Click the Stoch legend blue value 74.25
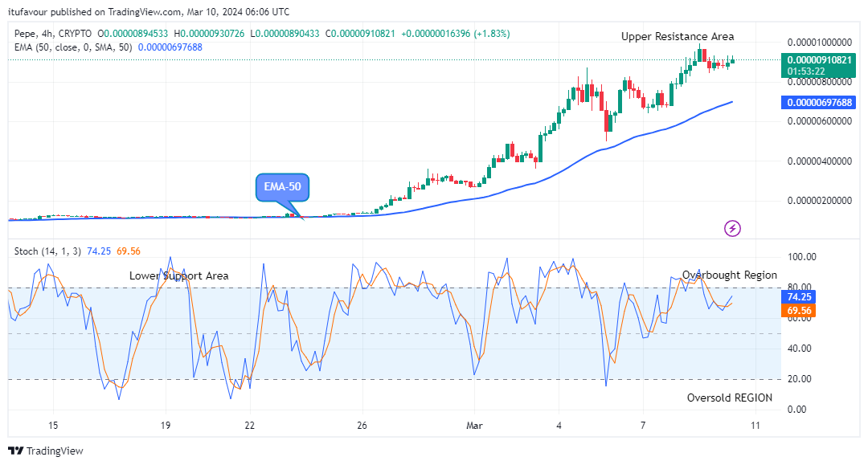868x465 pixels. pos(99,251)
